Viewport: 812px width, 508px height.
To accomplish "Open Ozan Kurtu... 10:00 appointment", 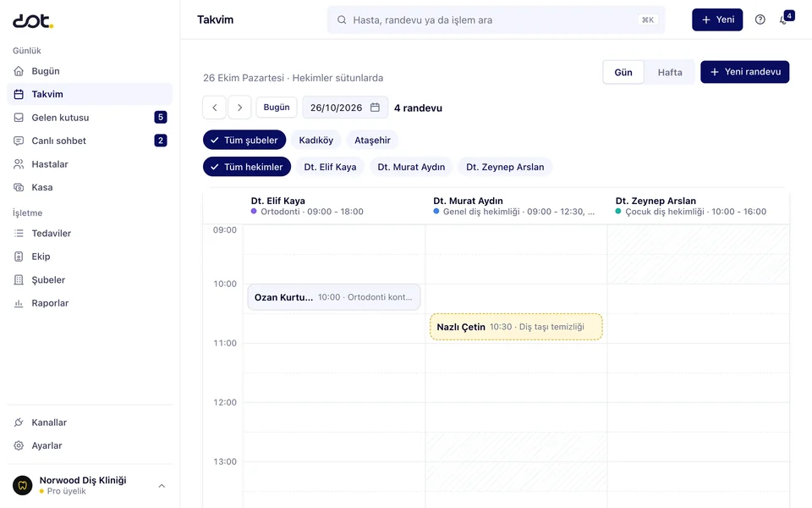I will (334, 297).
